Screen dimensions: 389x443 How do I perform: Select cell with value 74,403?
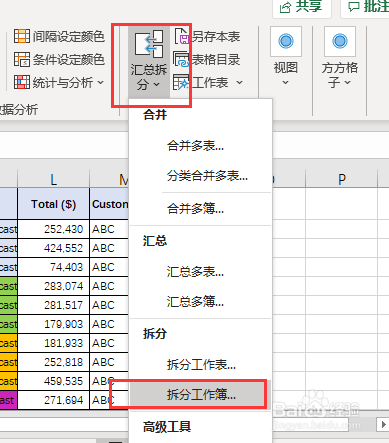53,267
